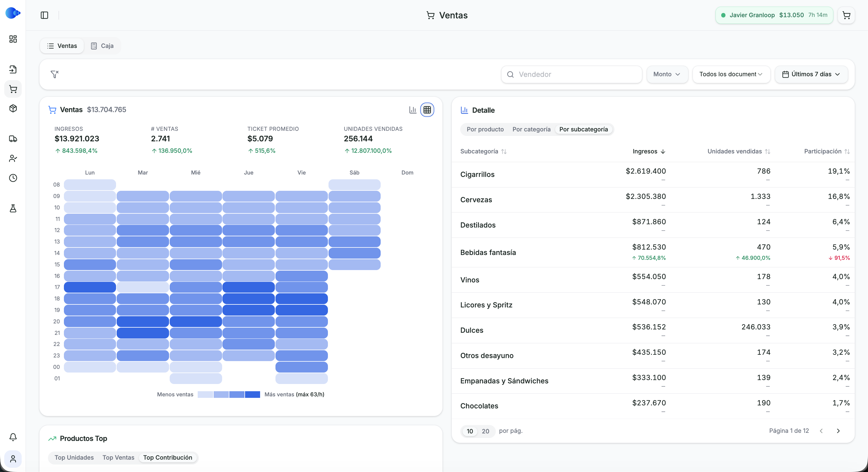Click the second-lightest legend swatch
Viewport: 868px width, 472px height.
tap(221, 395)
